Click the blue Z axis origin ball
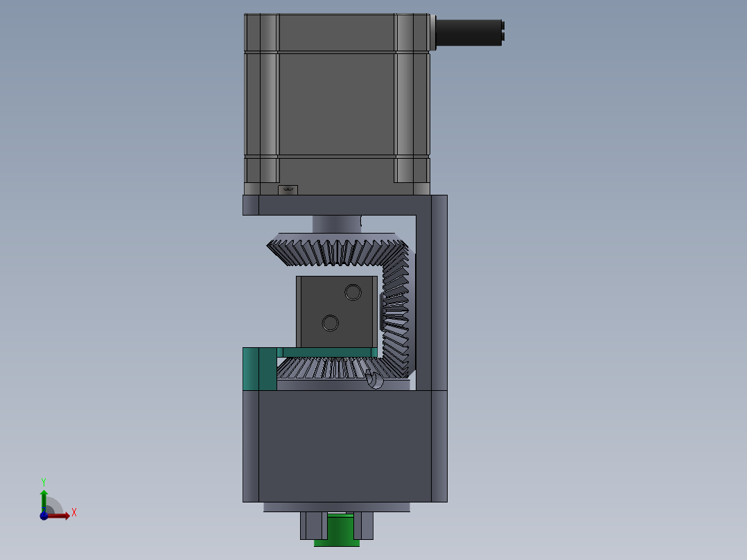The image size is (747, 560). 44,516
